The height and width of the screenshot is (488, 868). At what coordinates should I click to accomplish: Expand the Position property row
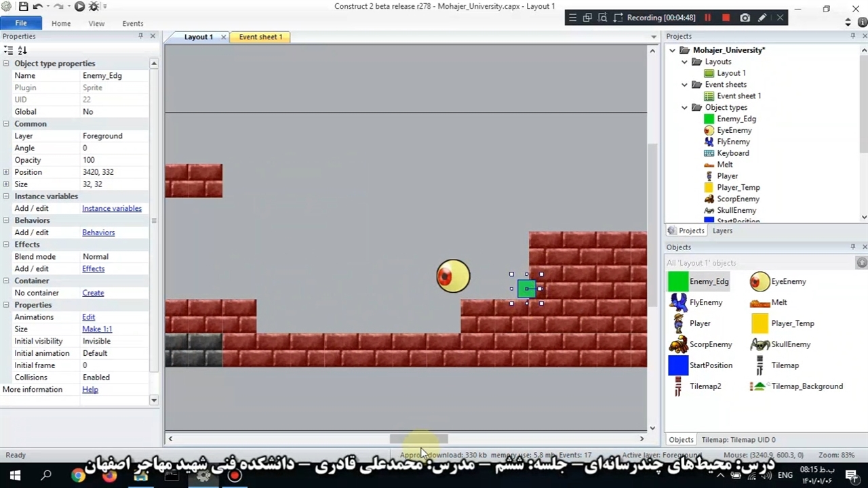pos(6,172)
